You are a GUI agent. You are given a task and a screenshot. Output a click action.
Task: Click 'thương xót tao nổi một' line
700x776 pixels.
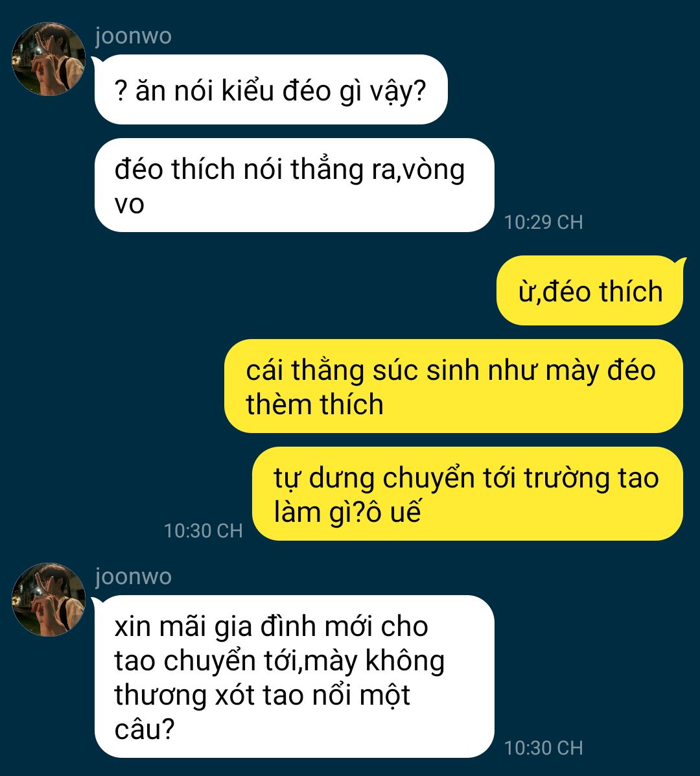coord(262,695)
